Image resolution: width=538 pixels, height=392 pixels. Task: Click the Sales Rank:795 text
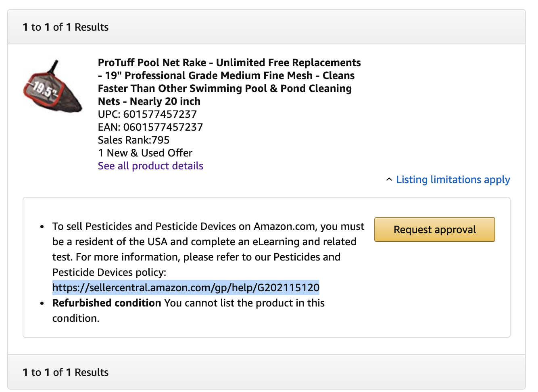[x=133, y=140]
